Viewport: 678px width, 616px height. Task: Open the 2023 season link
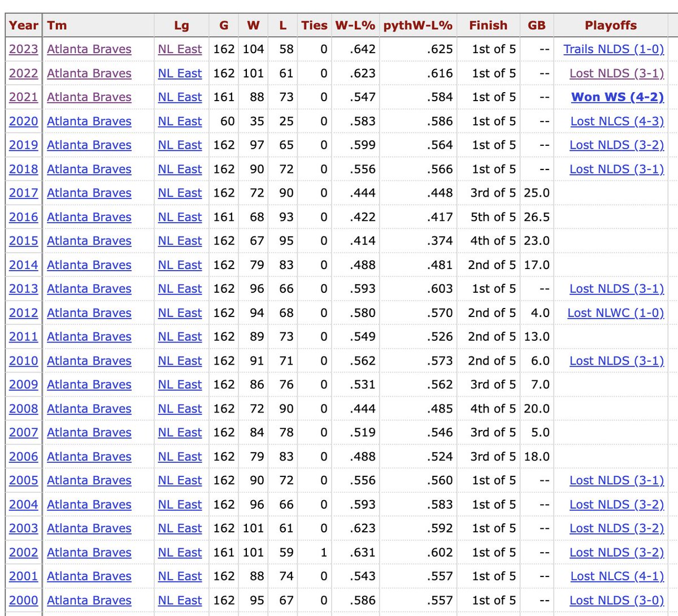[24, 49]
